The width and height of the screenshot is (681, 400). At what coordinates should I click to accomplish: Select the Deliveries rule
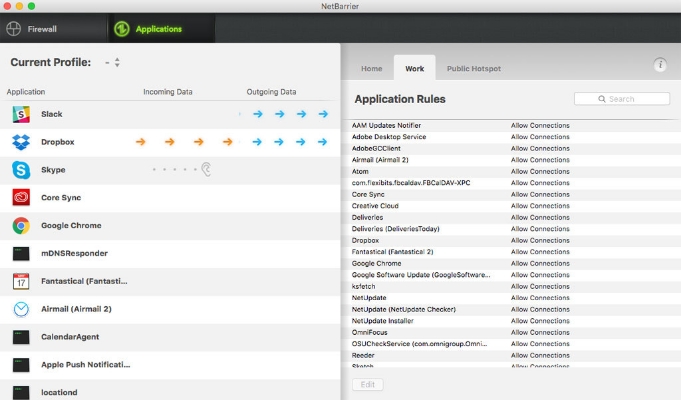pyautogui.click(x=367, y=218)
